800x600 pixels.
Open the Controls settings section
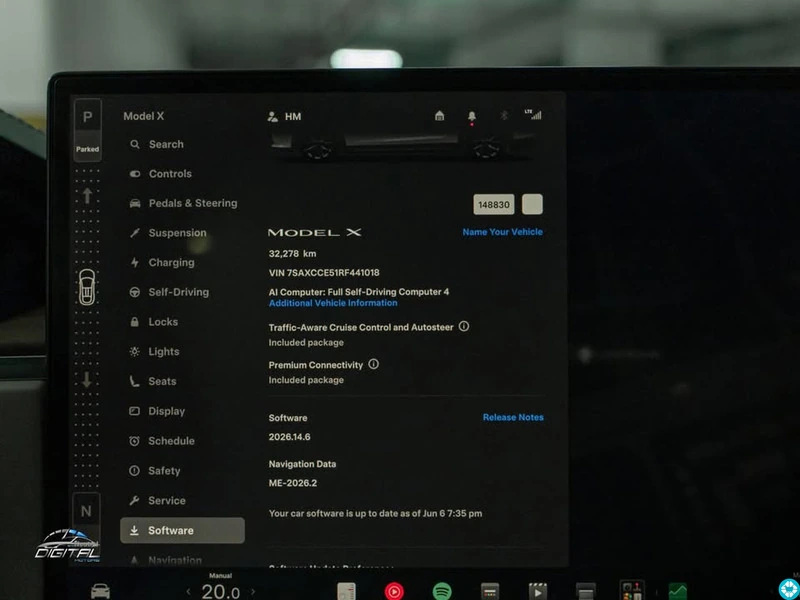tap(160, 174)
